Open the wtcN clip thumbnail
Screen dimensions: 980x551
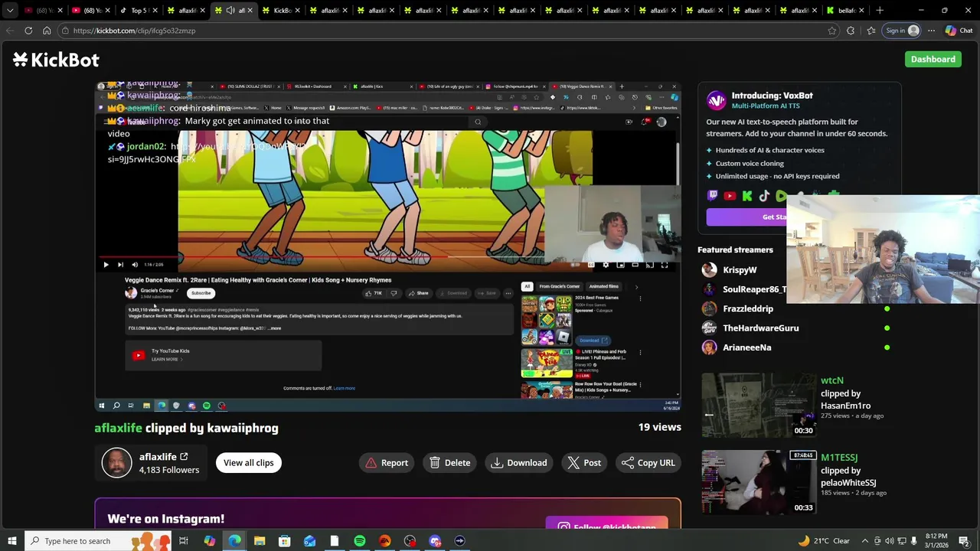(758, 406)
